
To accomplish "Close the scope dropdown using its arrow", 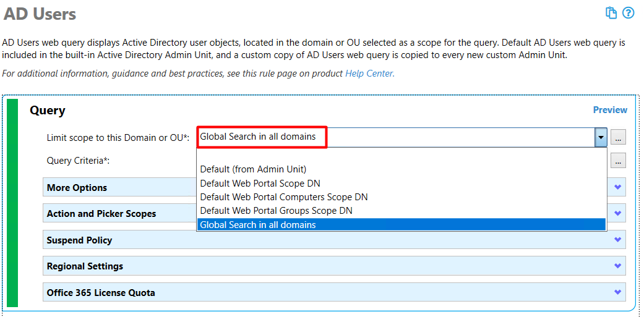I will tap(601, 137).
